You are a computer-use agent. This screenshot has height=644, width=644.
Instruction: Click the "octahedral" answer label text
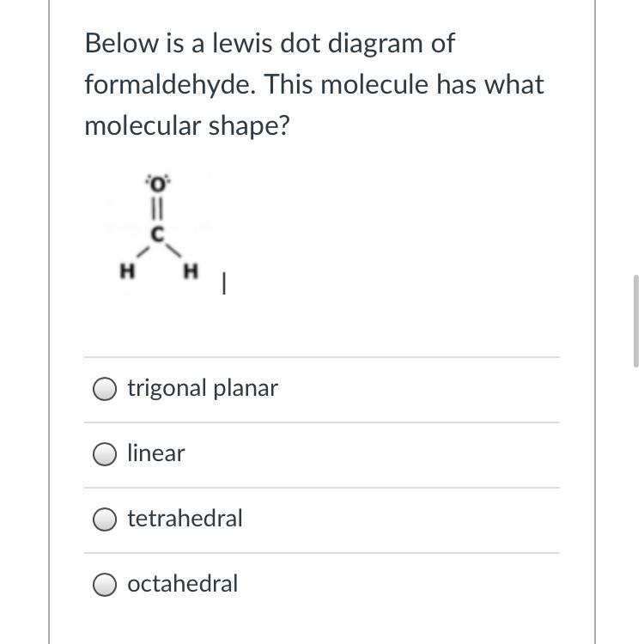click(182, 584)
